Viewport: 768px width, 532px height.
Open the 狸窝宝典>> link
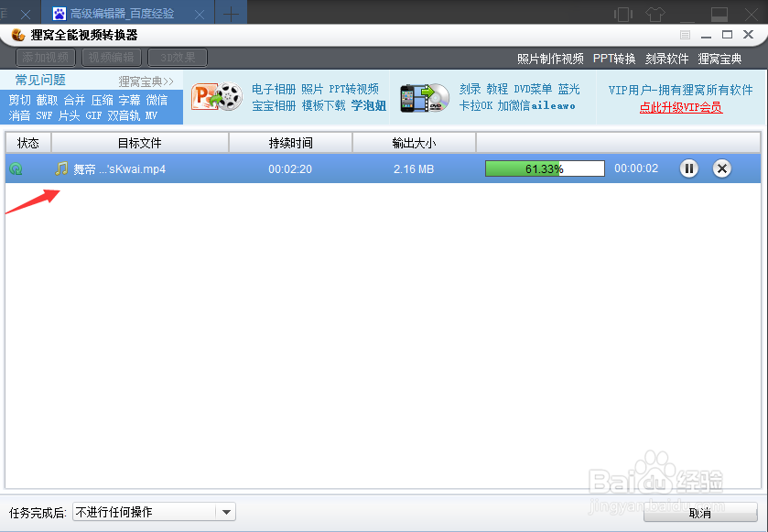[146, 81]
